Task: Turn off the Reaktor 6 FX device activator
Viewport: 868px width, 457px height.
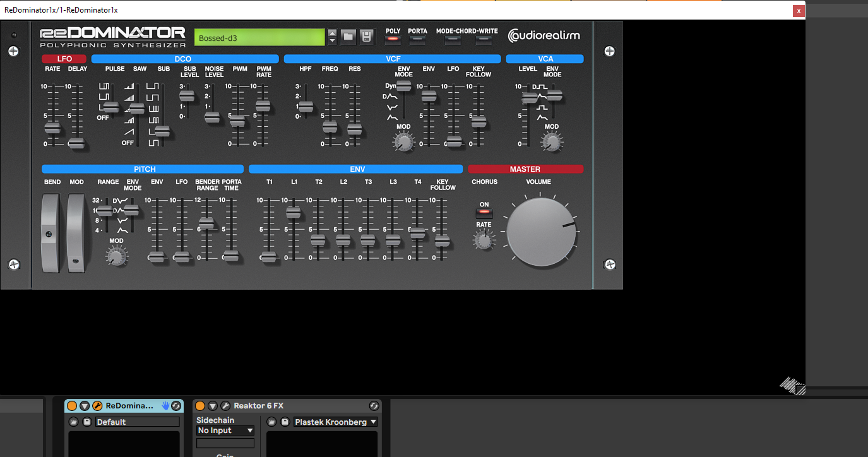Action: [200, 406]
